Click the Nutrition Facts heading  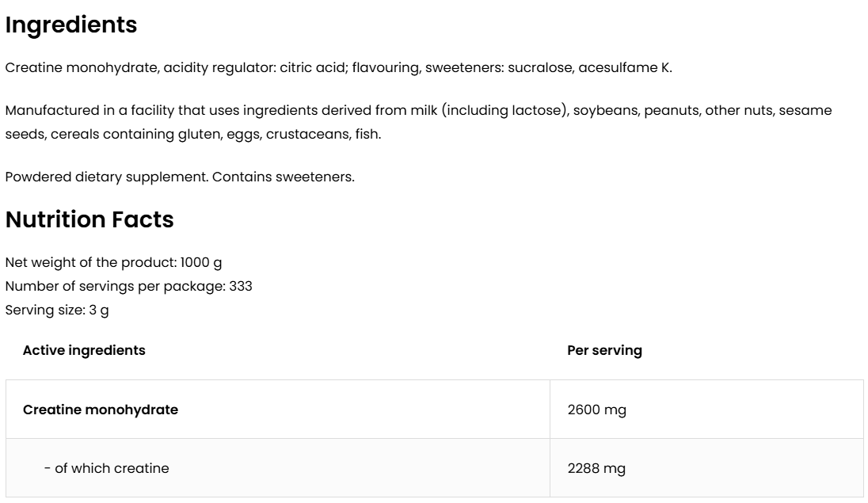pyautogui.click(x=89, y=219)
